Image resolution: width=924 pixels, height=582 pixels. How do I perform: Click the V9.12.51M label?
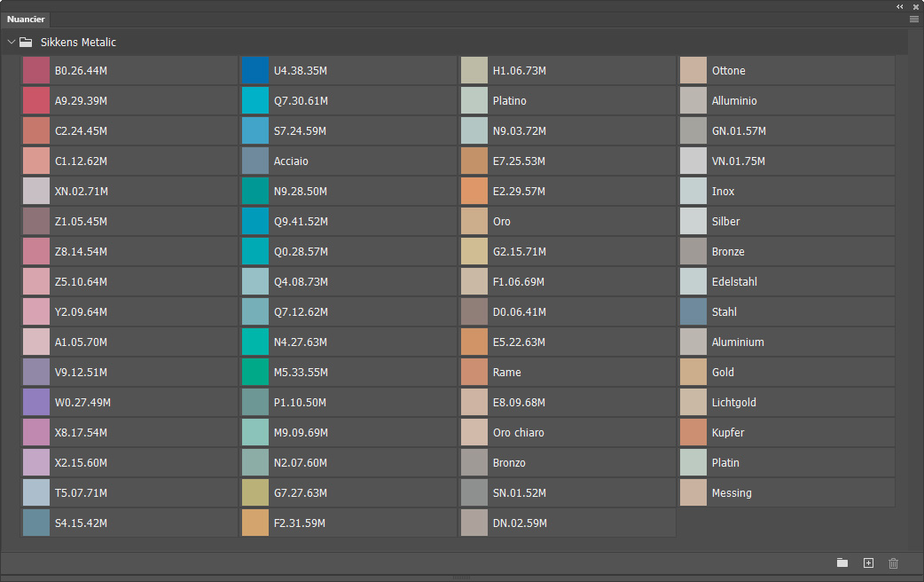click(x=81, y=372)
